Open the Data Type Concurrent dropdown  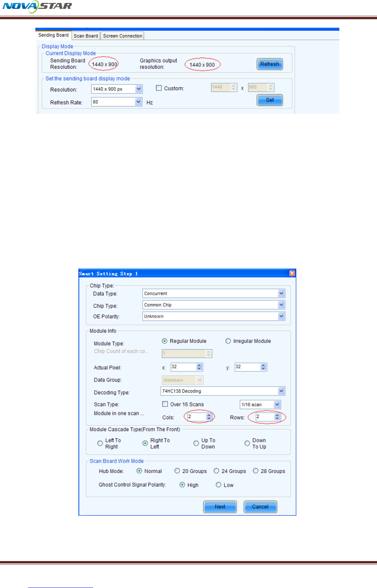281,293
